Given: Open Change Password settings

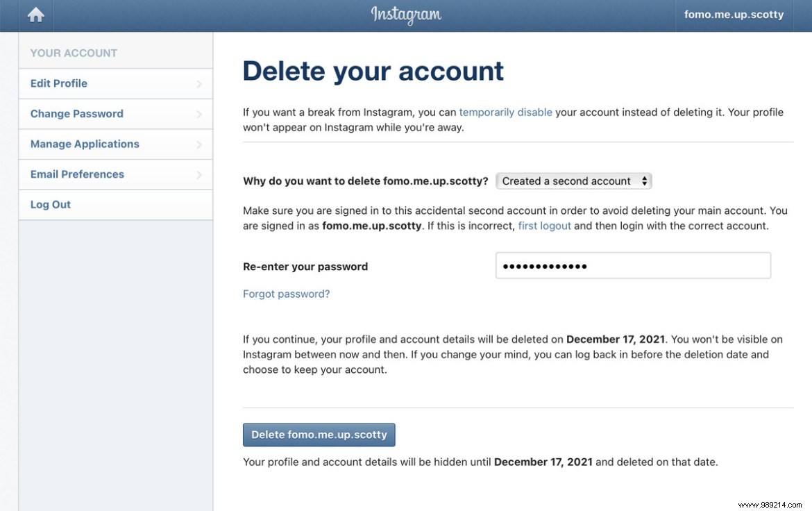Looking at the screenshot, I should [76, 113].
